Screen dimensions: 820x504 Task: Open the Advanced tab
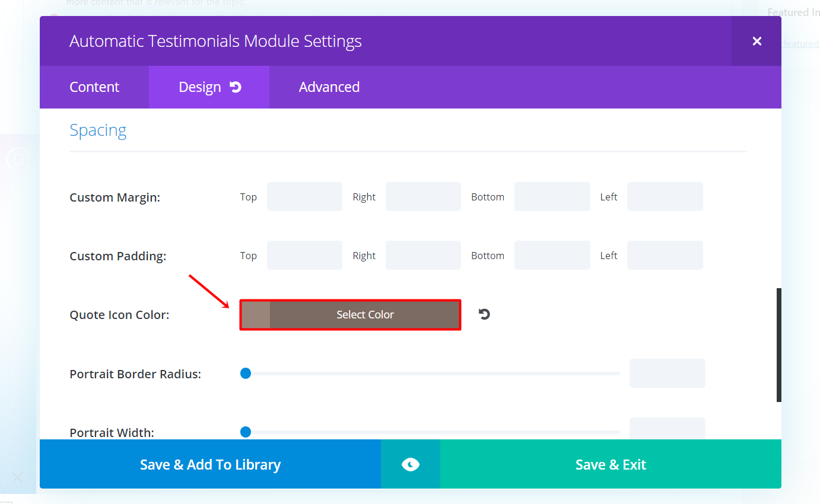[329, 87]
